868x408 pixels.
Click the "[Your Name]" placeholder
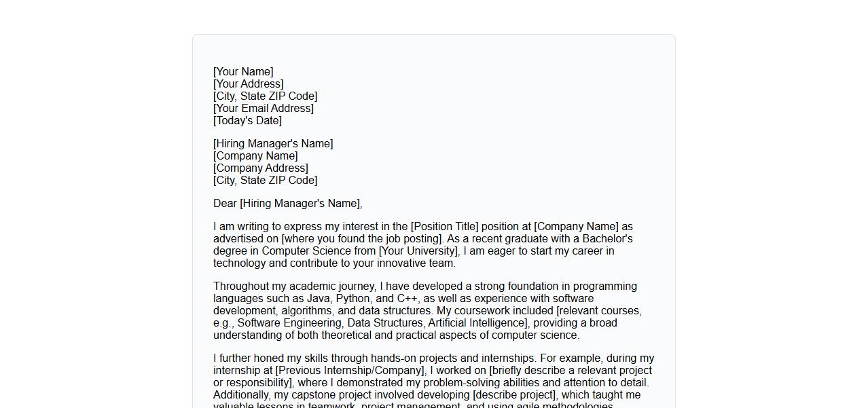click(x=243, y=72)
